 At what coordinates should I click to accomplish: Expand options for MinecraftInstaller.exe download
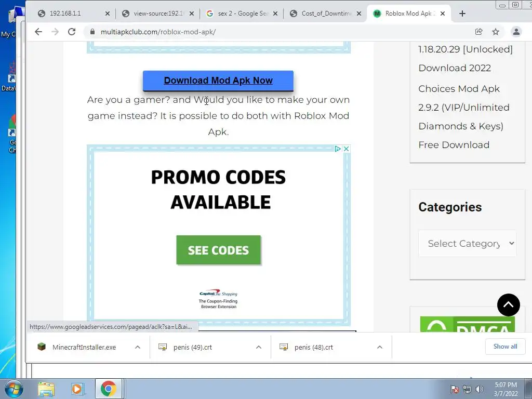pos(138,347)
